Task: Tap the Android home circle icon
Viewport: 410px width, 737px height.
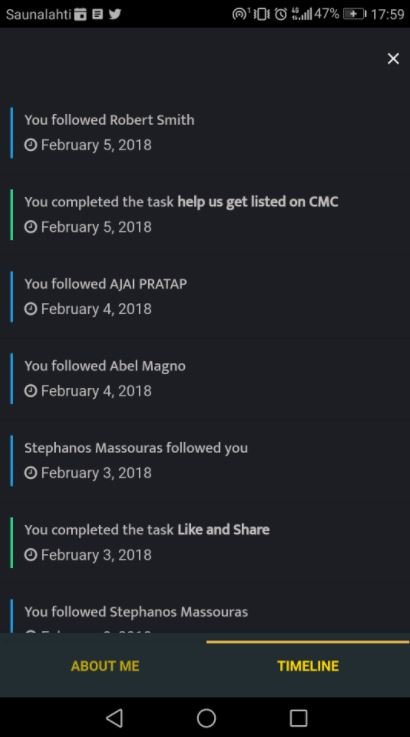Action: tap(206, 718)
